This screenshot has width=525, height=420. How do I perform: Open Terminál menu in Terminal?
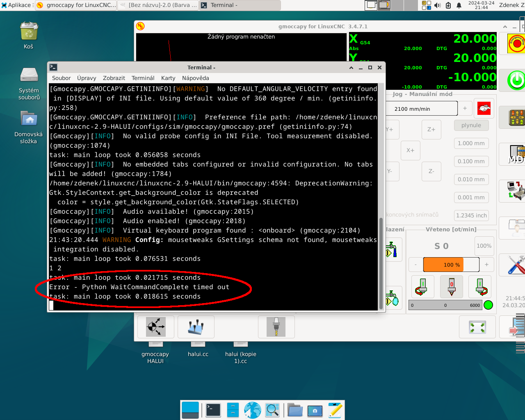pyautogui.click(x=143, y=78)
